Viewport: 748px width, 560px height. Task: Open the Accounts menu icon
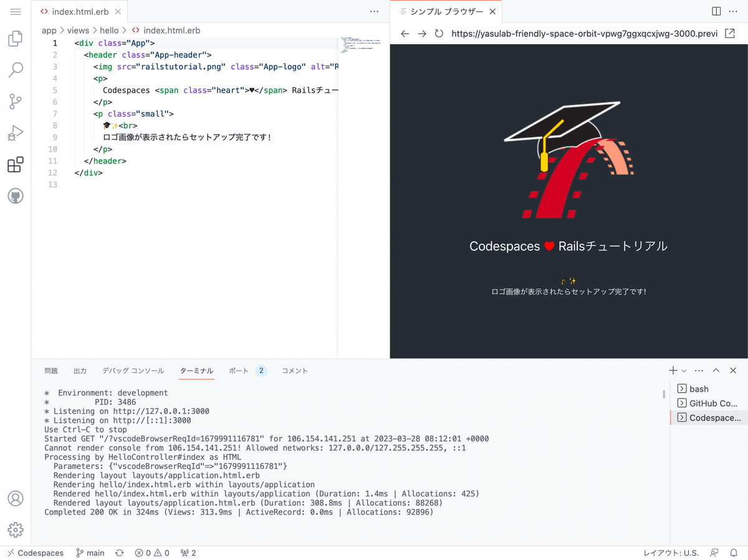16,498
